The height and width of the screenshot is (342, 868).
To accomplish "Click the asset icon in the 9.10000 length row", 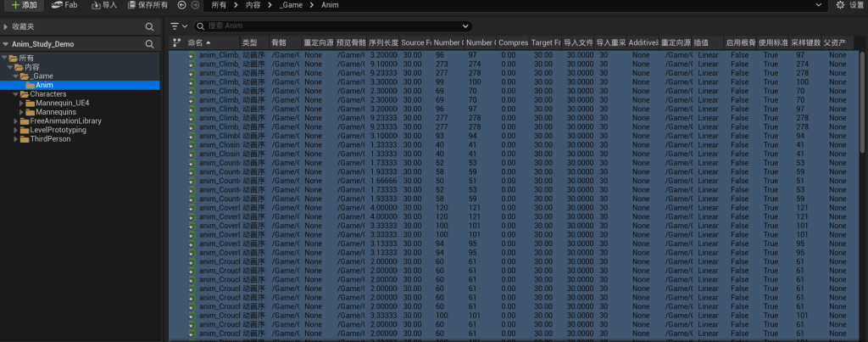I will pos(192,64).
